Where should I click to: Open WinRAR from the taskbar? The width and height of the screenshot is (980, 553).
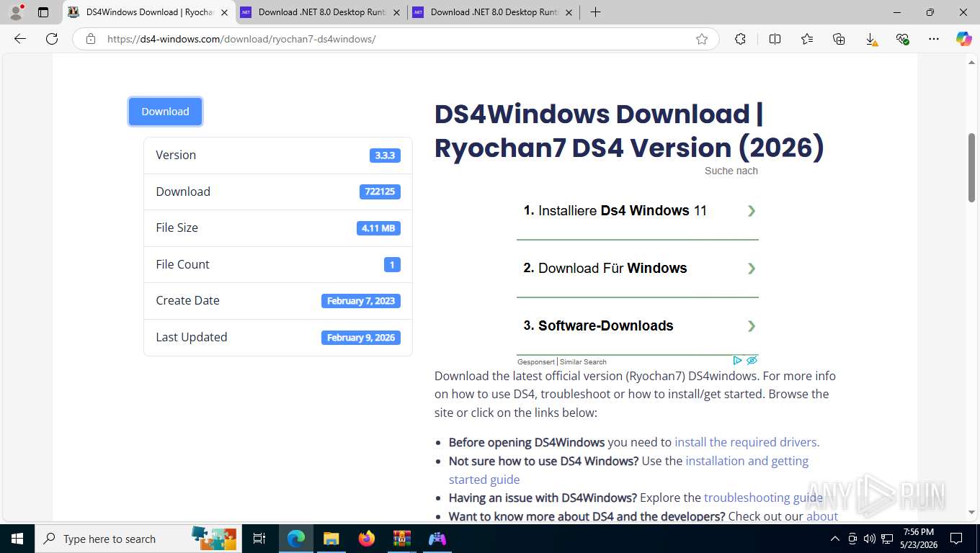[401, 539]
